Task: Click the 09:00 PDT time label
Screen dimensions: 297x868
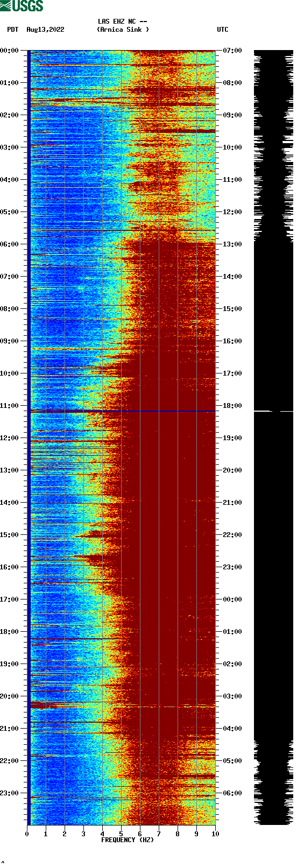Action: coord(10,341)
